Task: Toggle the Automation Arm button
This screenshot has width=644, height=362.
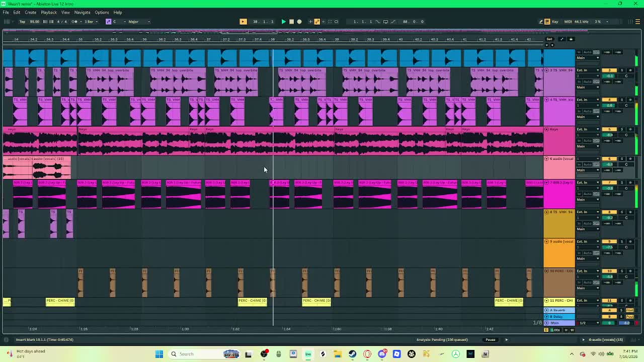Action: coord(317,22)
